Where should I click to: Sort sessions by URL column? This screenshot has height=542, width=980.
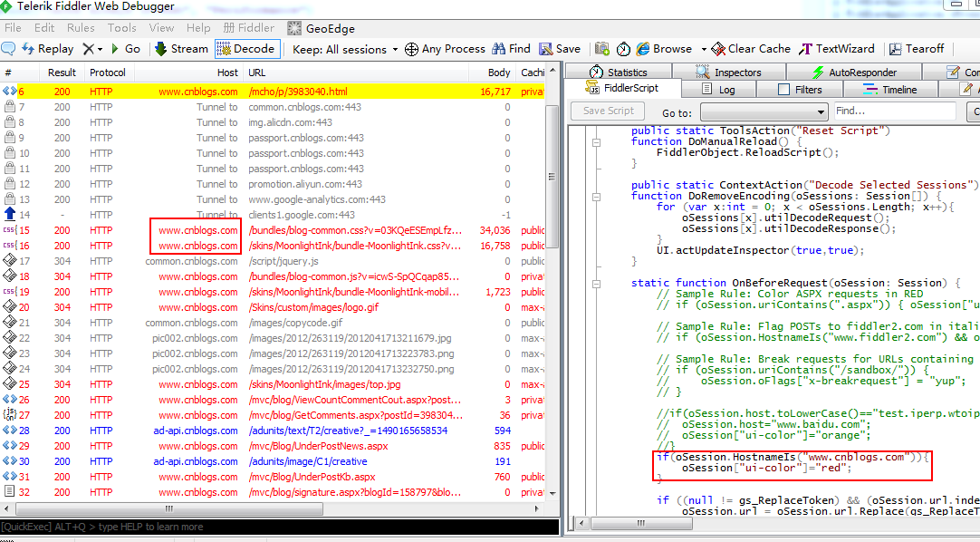(x=356, y=73)
